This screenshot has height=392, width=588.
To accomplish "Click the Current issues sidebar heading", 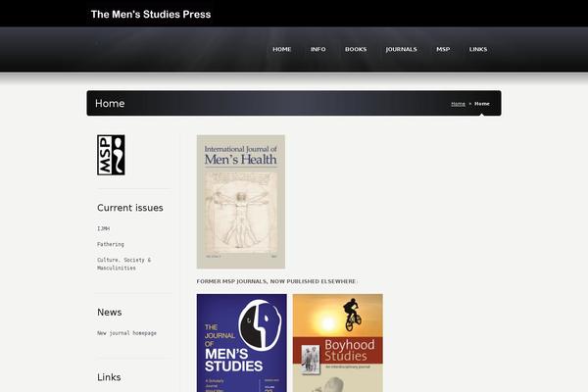I will pyautogui.click(x=130, y=208).
